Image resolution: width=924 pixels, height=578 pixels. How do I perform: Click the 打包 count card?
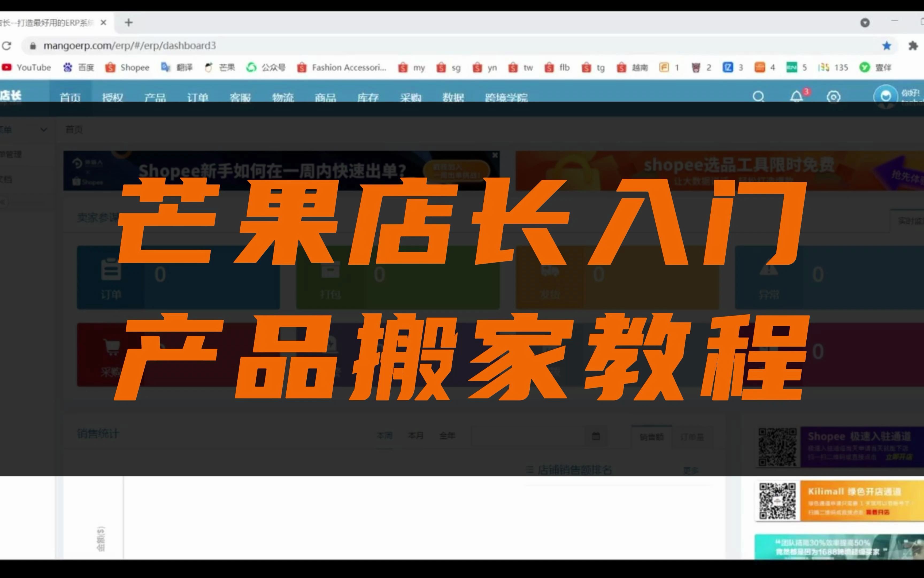point(398,277)
